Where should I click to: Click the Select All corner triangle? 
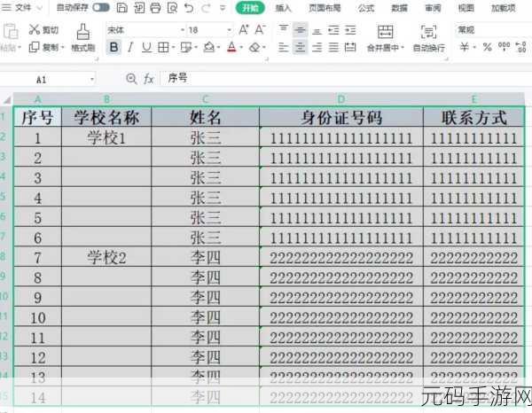point(7,99)
